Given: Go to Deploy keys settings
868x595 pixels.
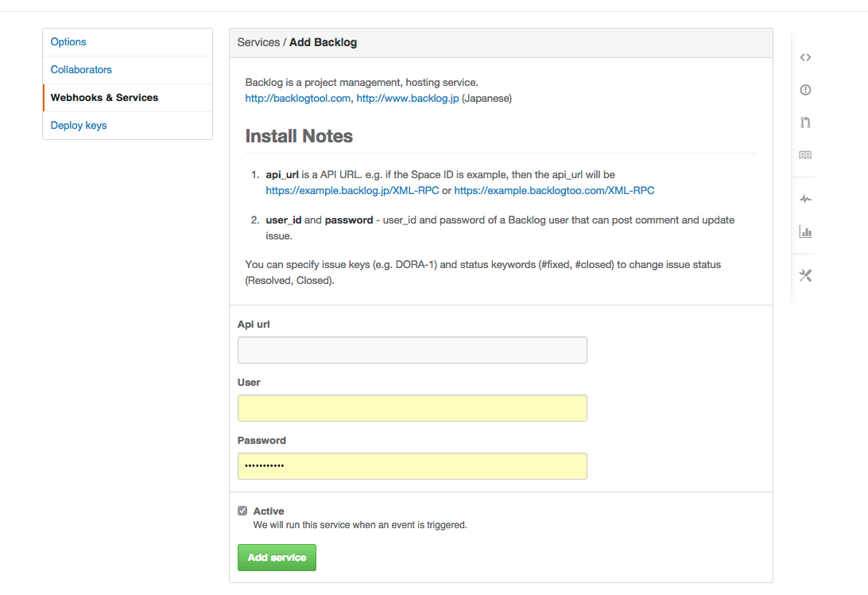Looking at the screenshot, I should (x=79, y=126).
